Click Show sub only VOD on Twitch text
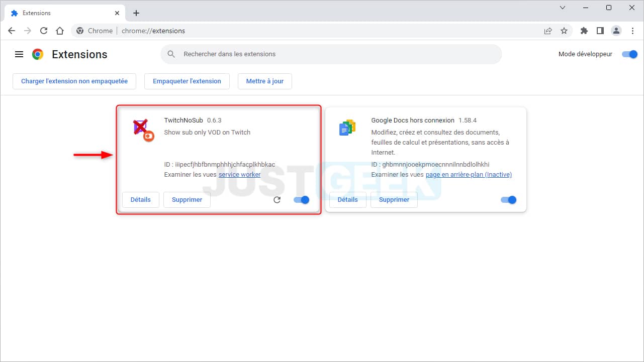 click(x=207, y=133)
